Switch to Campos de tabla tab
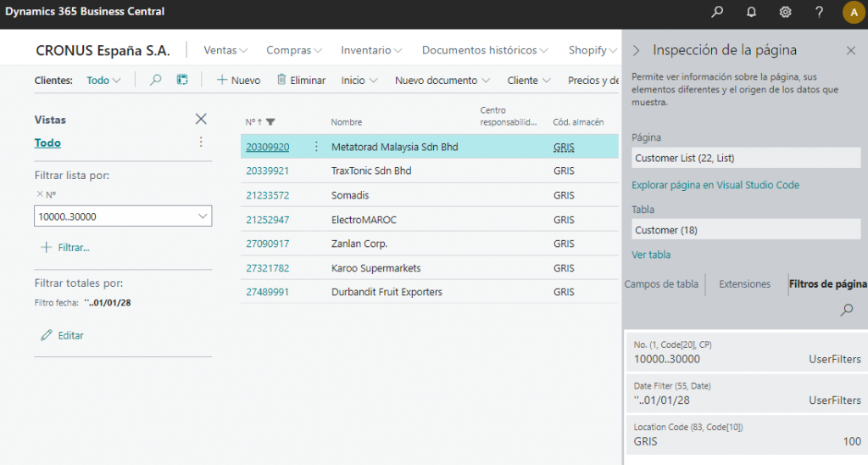868x465 pixels. 661,284
